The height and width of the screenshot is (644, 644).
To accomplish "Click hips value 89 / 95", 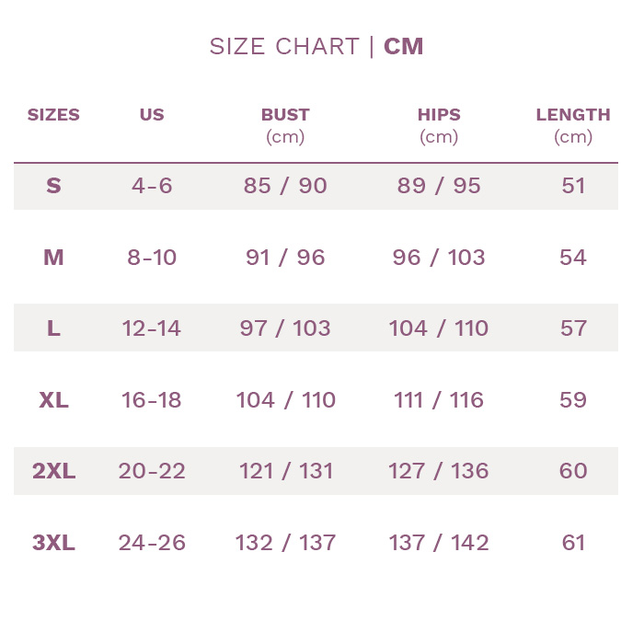I will tap(439, 186).
